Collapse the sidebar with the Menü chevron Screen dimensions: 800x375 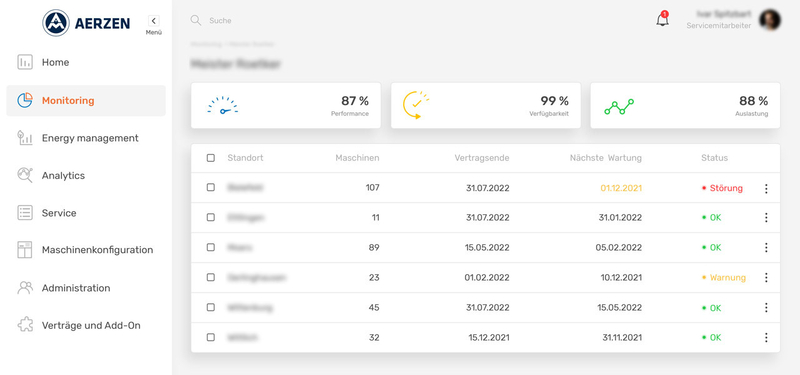pos(154,21)
